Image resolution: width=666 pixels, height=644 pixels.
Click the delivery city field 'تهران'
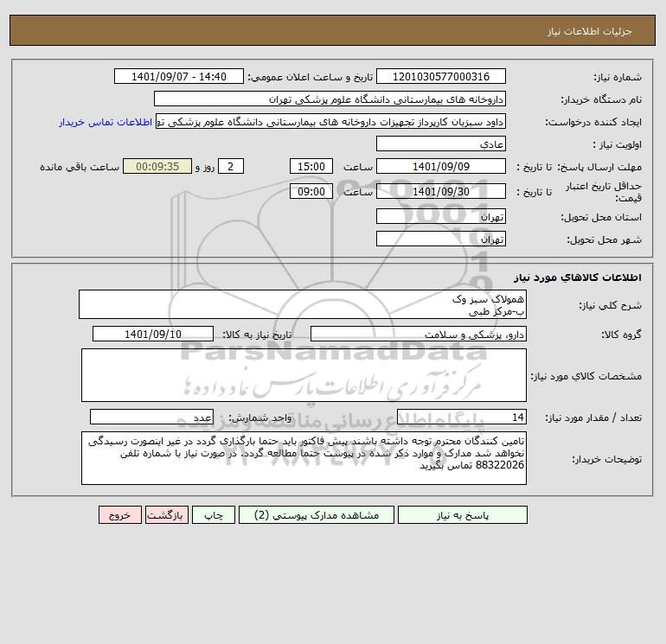coord(441,239)
